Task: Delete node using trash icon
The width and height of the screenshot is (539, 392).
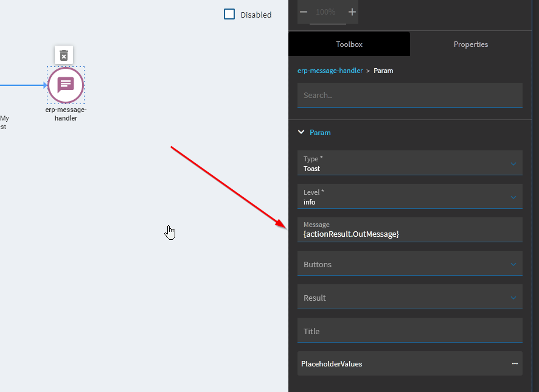Action: point(64,55)
